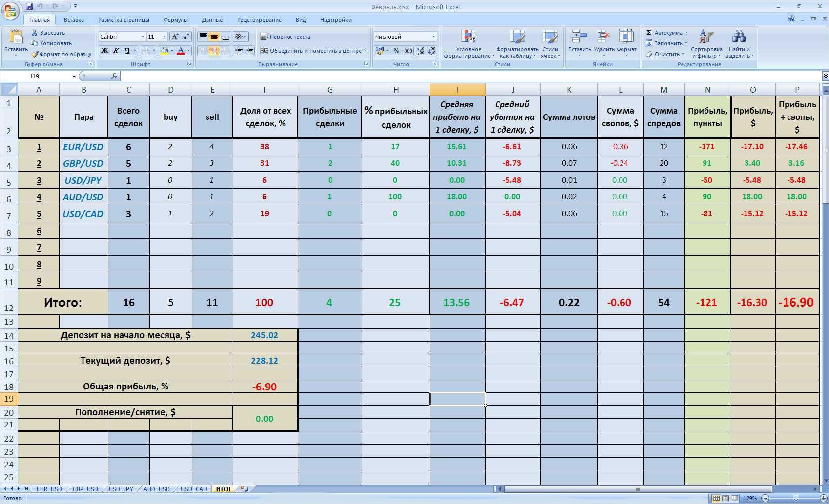Switch to the Формулы ribbon tab
This screenshot has height=504, width=829.
pyautogui.click(x=175, y=20)
